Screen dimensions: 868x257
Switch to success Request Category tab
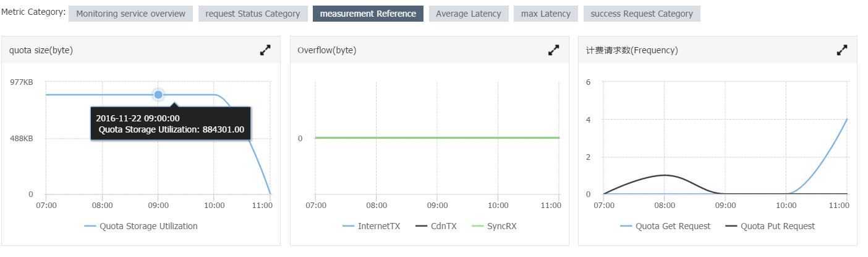click(642, 14)
